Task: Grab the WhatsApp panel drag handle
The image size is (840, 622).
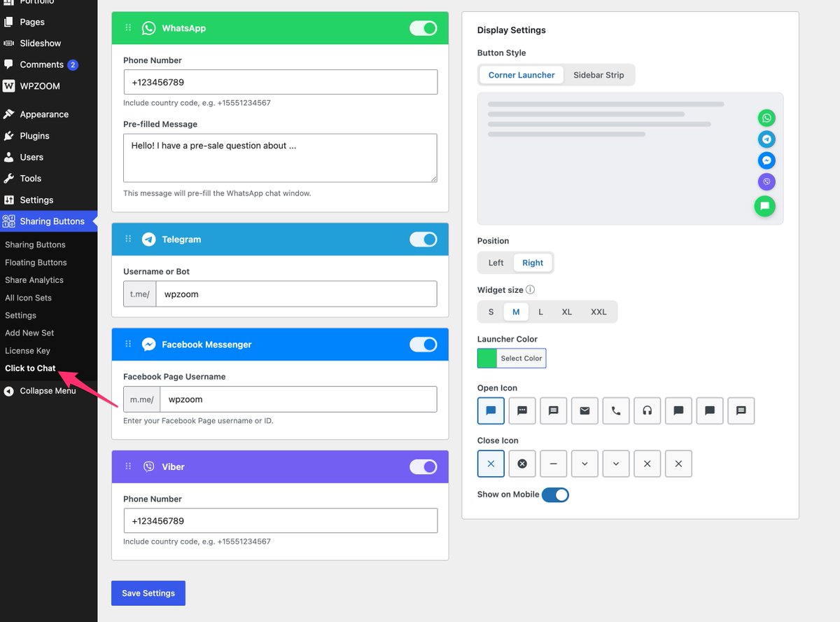Action: [128, 28]
